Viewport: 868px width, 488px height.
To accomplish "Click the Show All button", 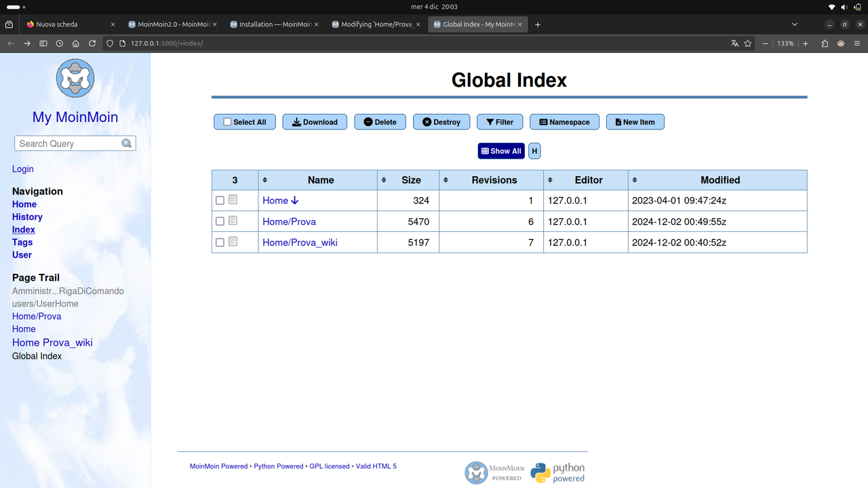I will 501,151.
